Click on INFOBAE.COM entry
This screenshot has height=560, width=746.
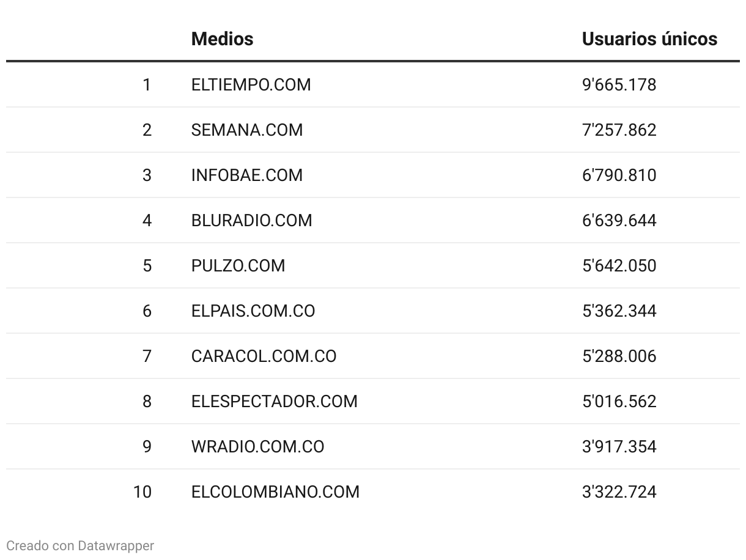point(246,175)
